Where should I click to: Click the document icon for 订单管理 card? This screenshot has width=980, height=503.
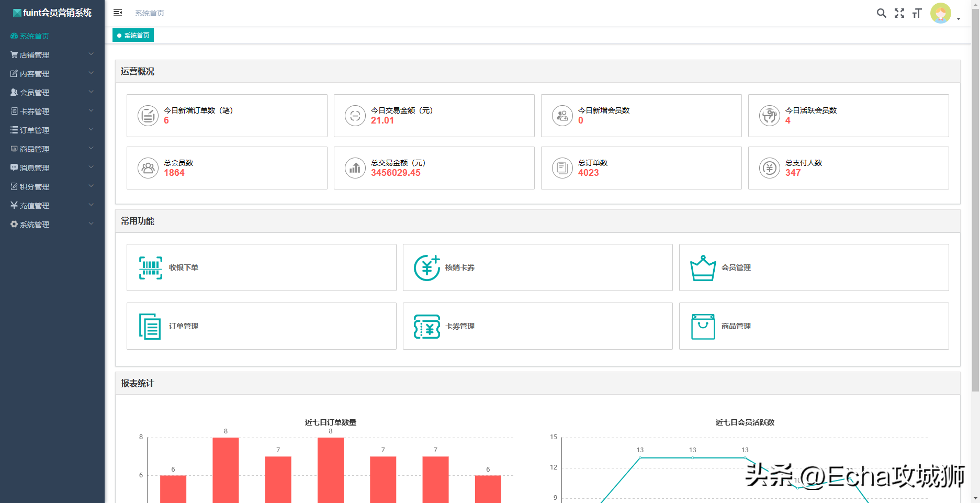tap(150, 326)
